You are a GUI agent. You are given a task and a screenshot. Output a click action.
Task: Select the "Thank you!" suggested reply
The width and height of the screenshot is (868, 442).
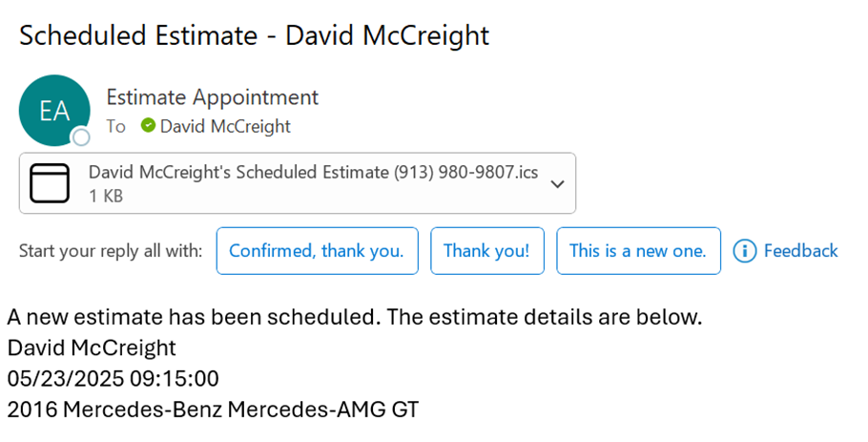(486, 251)
